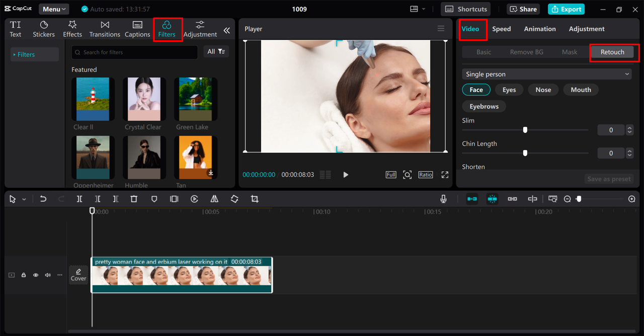Image resolution: width=644 pixels, height=336 pixels.
Task: Open the Captions panel
Action: click(137, 29)
